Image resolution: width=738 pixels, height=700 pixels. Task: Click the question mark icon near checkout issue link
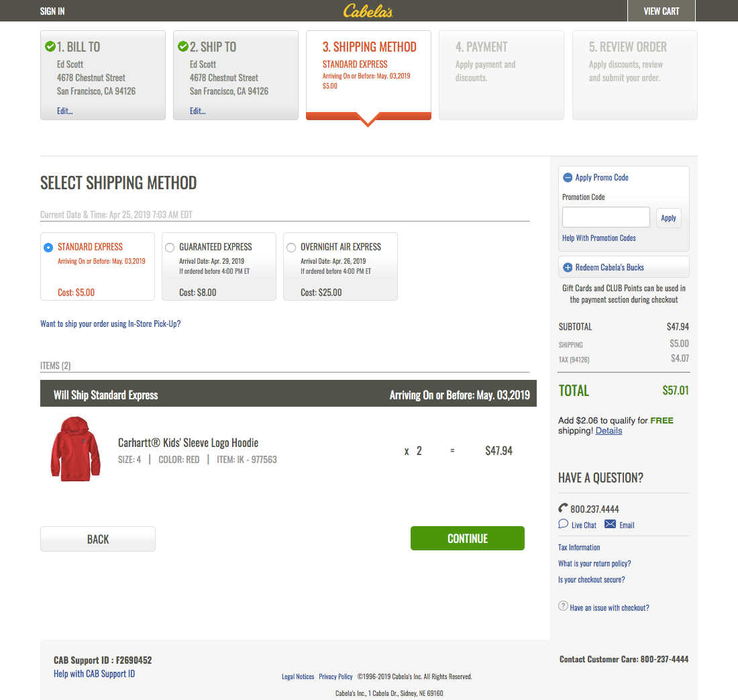[x=562, y=605]
